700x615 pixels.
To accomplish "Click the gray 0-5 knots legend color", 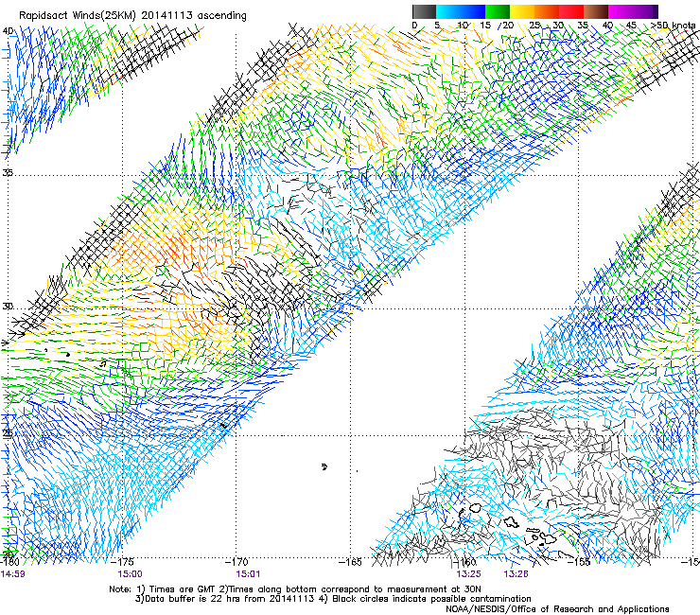I will point(424,11).
